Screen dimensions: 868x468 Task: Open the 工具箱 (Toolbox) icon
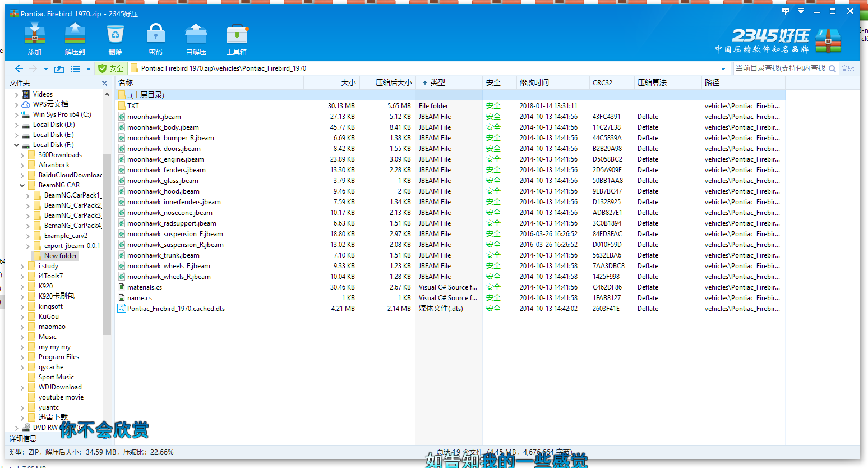237,39
